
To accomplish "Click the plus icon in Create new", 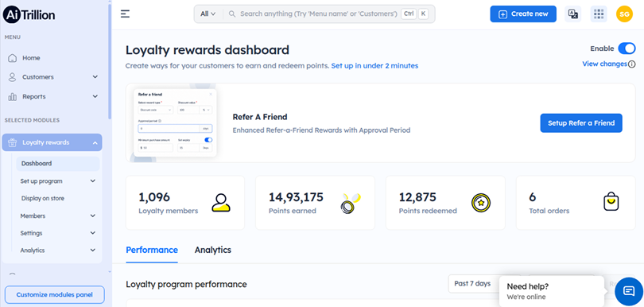I will [502, 14].
